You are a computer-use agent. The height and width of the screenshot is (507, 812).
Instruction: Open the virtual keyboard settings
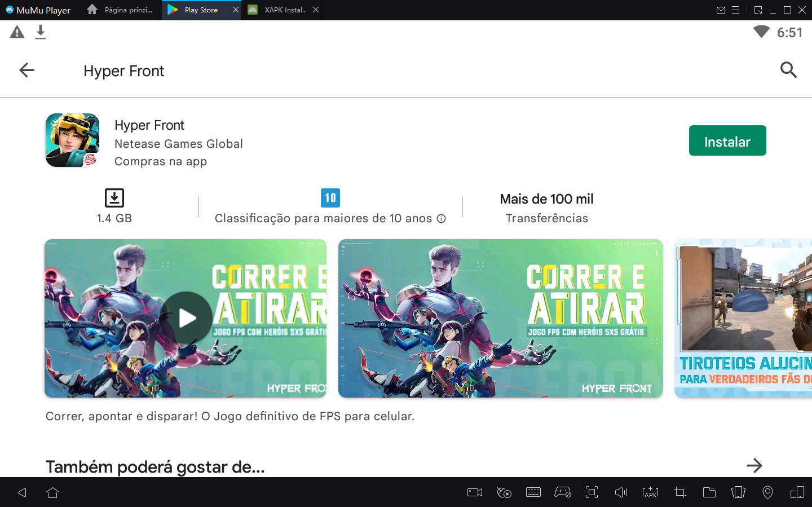pos(533,492)
